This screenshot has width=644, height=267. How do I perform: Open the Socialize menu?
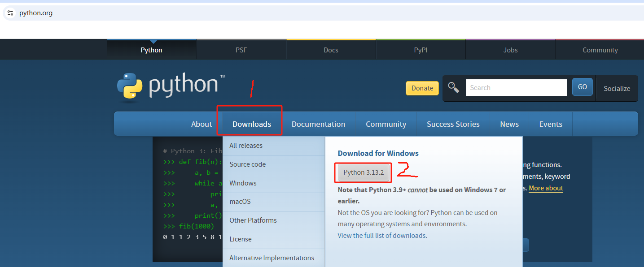(617, 89)
